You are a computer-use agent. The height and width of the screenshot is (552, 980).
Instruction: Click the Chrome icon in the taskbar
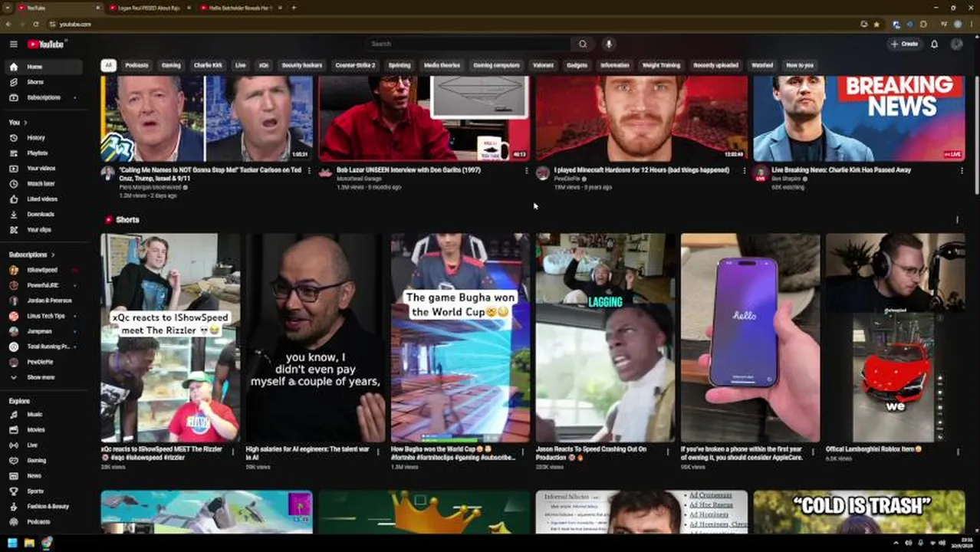pyautogui.click(x=47, y=543)
